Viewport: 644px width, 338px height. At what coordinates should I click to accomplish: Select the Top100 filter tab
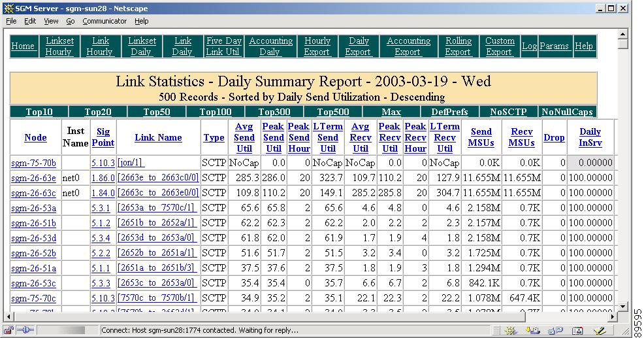click(216, 112)
